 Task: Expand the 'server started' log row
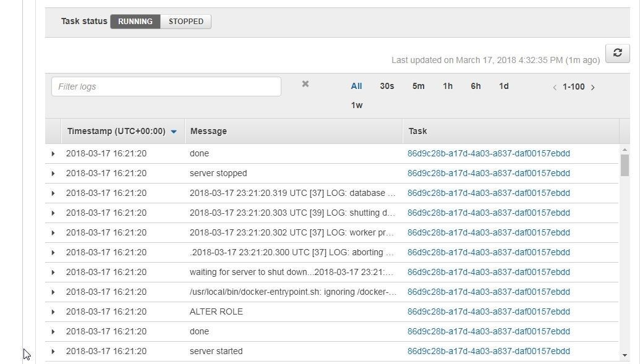pyautogui.click(x=53, y=352)
